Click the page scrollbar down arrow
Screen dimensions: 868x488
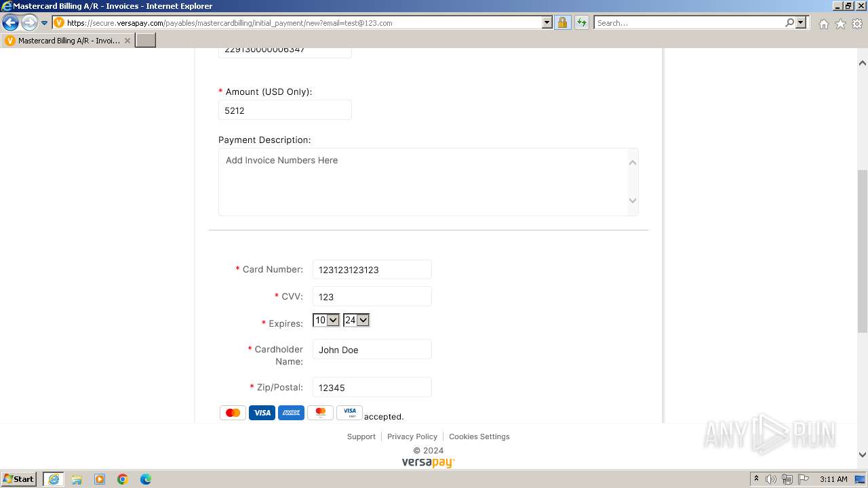click(x=862, y=455)
